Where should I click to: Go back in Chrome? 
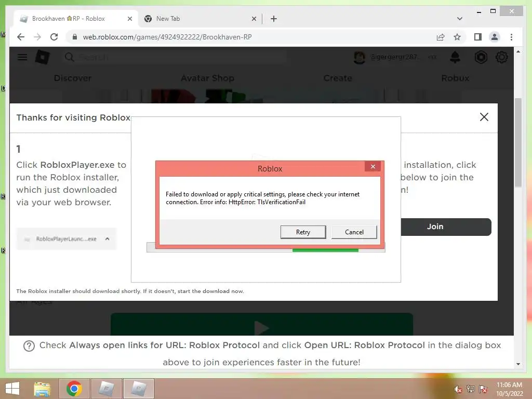point(21,37)
